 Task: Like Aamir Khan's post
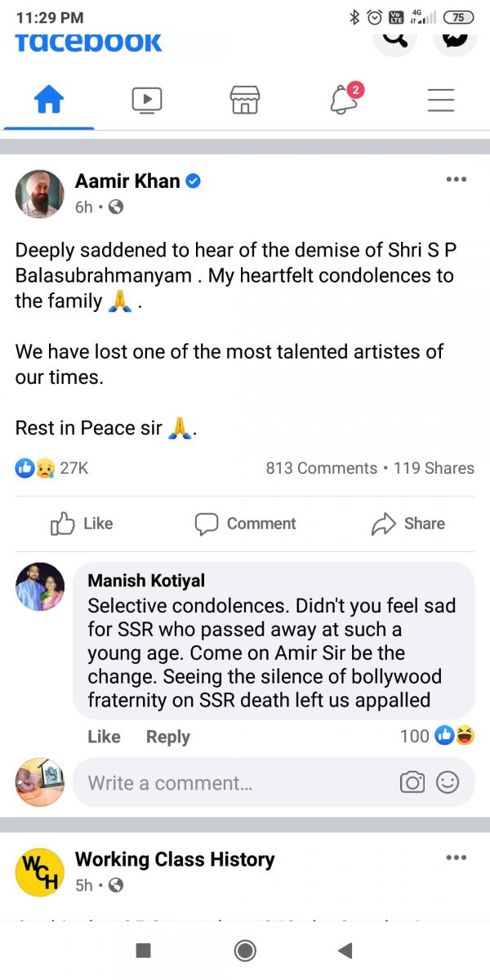click(x=82, y=523)
